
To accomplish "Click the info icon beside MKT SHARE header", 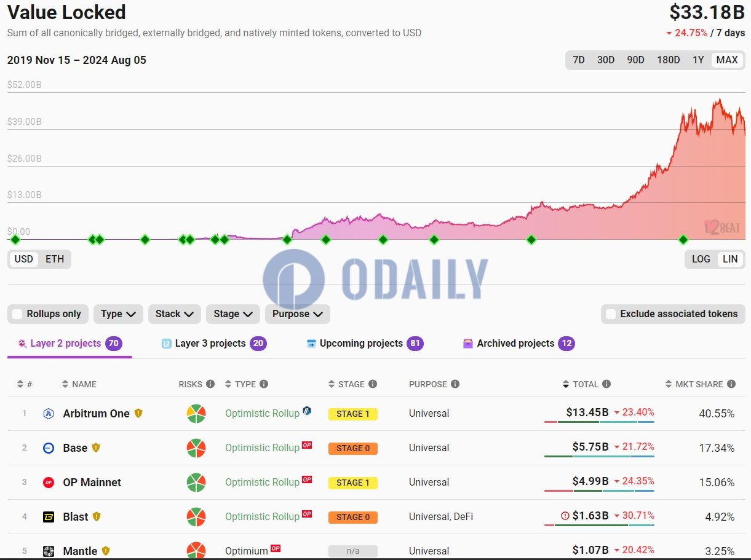I will (731, 384).
